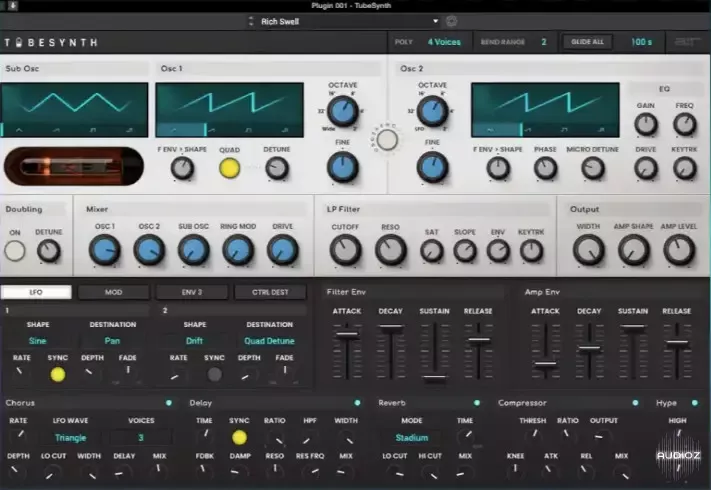This screenshot has width=711, height=490.
Task: Click the LP Filter RESO knob
Action: [x=390, y=250]
